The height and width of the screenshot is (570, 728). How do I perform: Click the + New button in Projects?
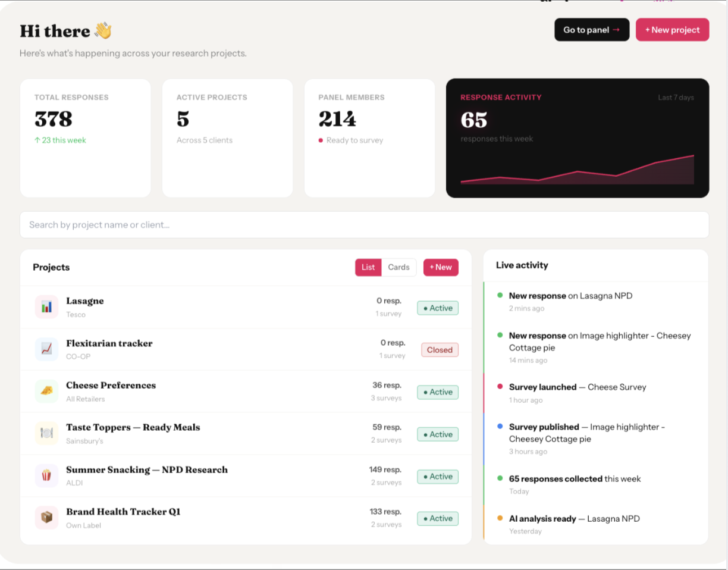coord(441,267)
